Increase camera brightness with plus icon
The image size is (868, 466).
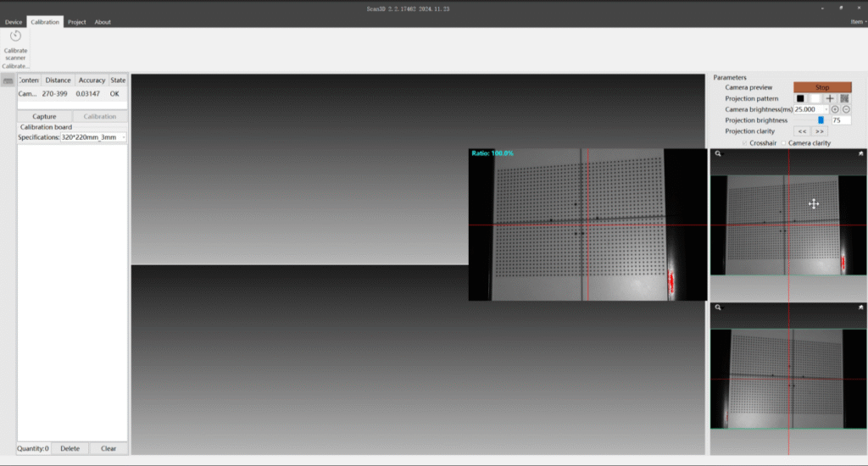[x=835, y=109]
